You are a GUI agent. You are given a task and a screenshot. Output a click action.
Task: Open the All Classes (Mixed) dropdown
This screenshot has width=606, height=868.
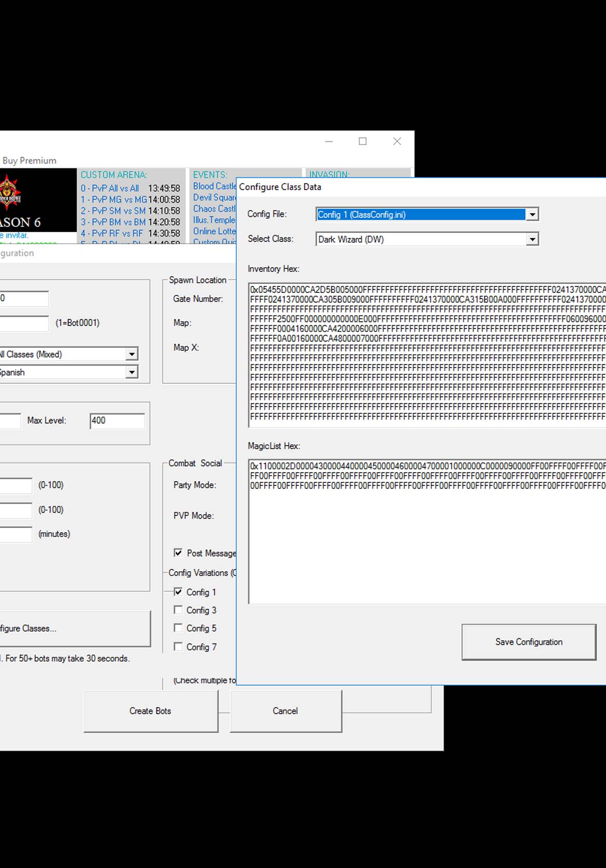(132, 354)
